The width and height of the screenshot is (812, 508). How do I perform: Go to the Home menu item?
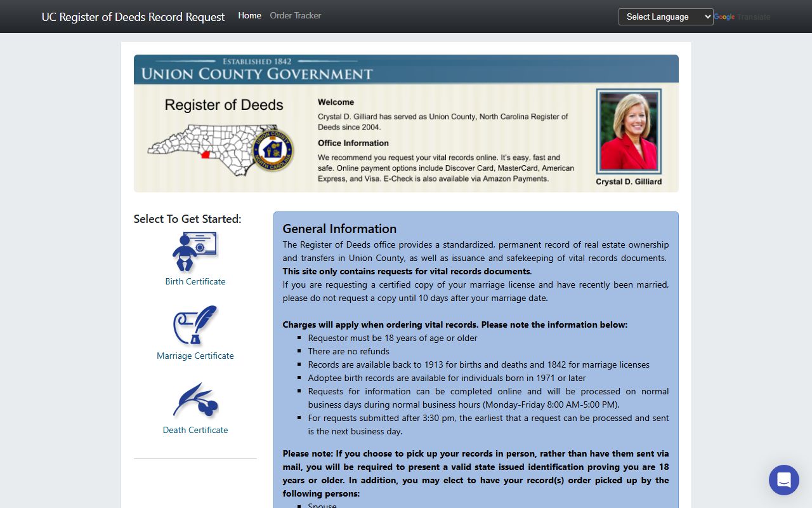pyautogui.click(x=249, y=15)
